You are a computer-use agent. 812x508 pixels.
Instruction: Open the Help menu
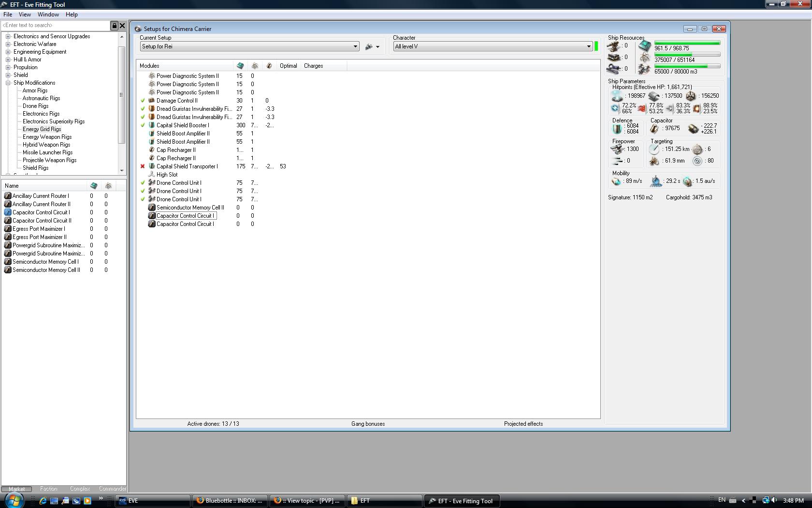(72, 15)
